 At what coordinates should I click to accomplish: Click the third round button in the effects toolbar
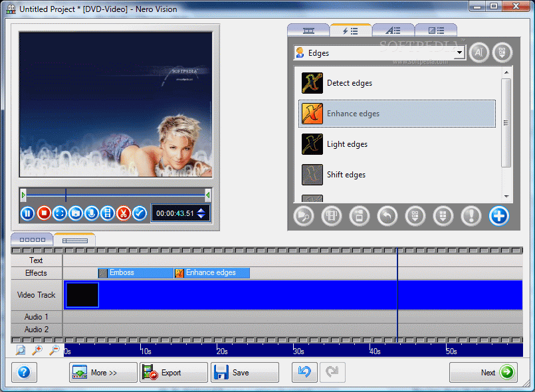[360, 216]
